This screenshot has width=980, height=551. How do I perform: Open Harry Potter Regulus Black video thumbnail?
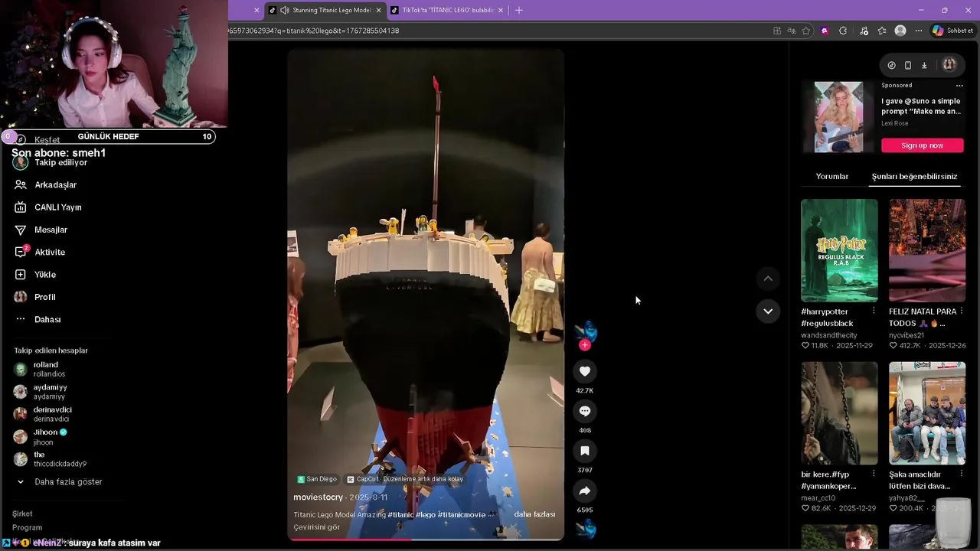click(x=839, y=250)
